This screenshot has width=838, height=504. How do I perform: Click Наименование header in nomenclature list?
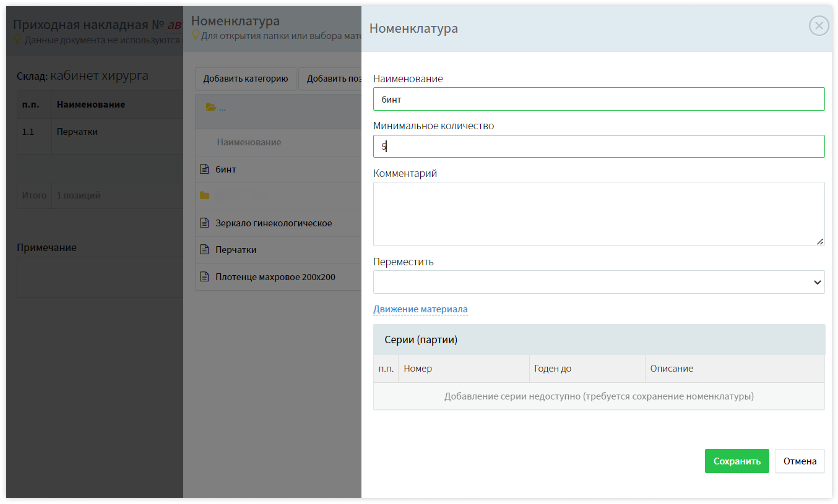[249, 142]
